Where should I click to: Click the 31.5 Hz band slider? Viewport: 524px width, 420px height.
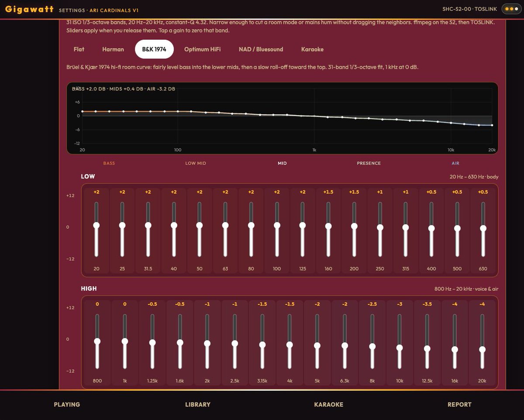click(148, 230)
